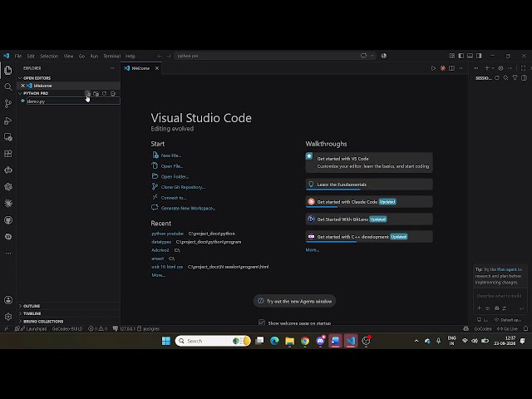532x399 pixels.
Task: Open Learn the Fundamentals walkthrough
Action: [x=369, y=185]
